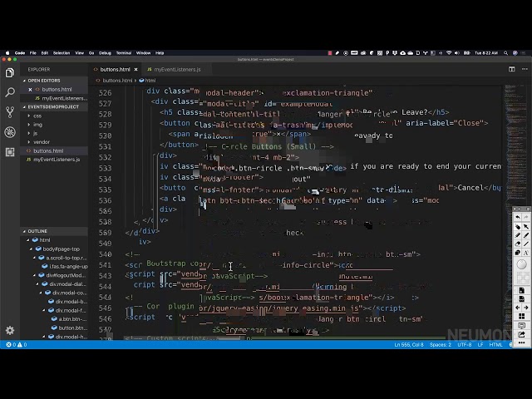Image resolution: width=532 pixels, height=399 pixels.
Task: Select the text tool in annotation palette
Action: (x=526, y=253)
